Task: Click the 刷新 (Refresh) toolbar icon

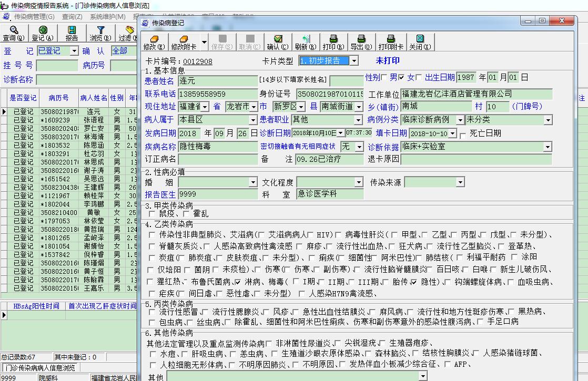Action: tap(306, 38)
